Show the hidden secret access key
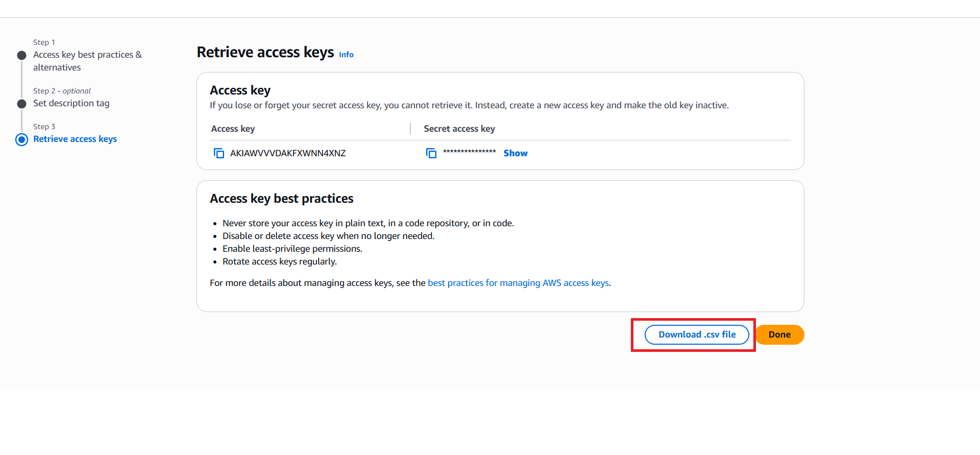Image resolution: width=980 pixels, height=455 pixels. [515, 153]
